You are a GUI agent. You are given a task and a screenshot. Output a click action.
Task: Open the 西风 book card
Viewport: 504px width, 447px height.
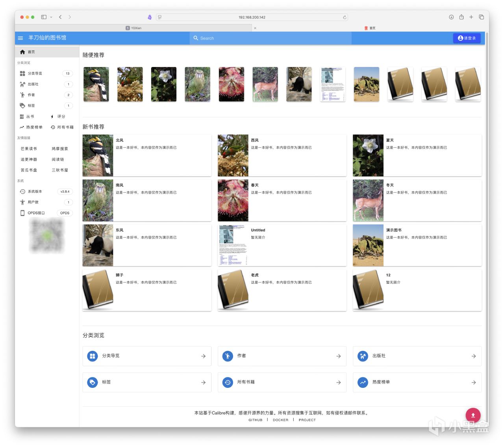tap(282, 155)
